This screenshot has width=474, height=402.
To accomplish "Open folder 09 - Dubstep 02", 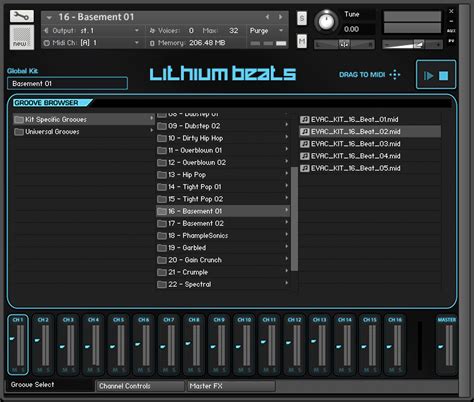I will pyautogui.click(x=223, y=126).
